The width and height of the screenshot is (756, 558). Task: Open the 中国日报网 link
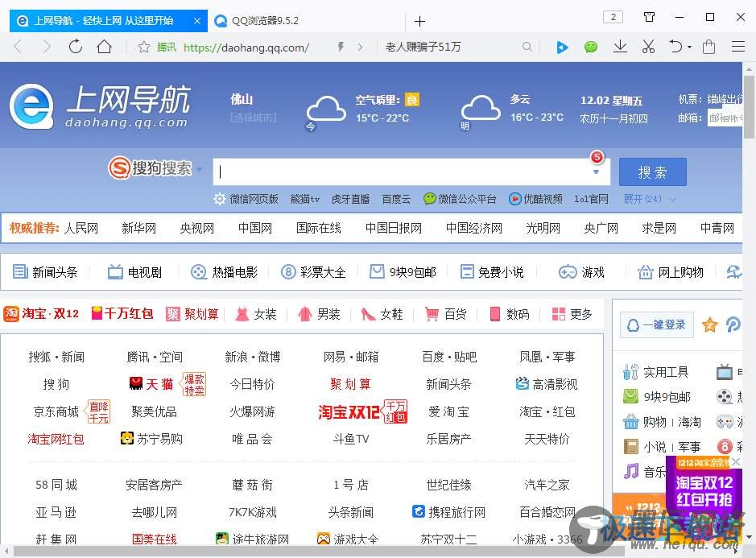[x=394, y=228]
